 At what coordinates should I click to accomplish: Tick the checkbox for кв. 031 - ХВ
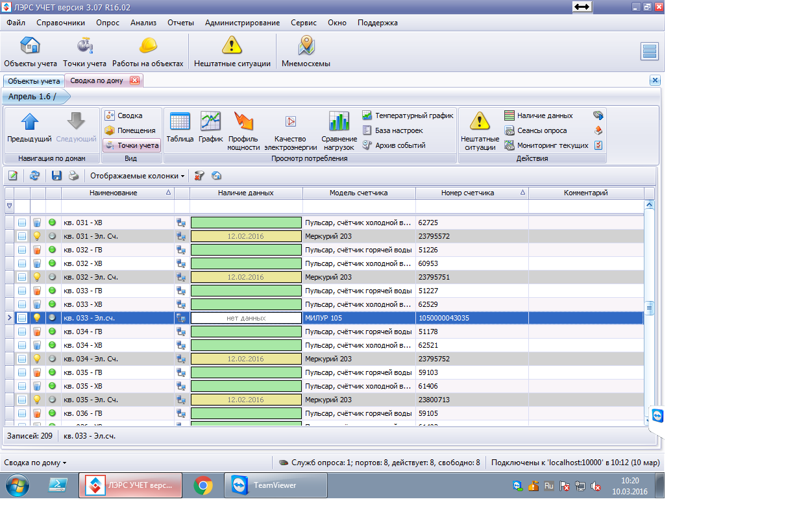[x=22, y=223]
